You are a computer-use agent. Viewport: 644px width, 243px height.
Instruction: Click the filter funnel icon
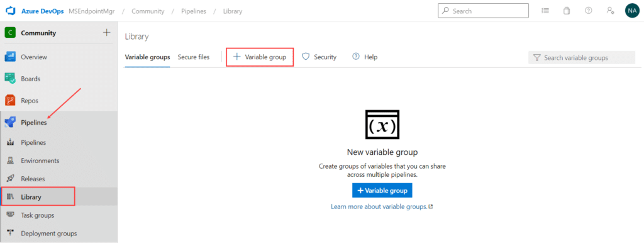[x=536, y=58]
